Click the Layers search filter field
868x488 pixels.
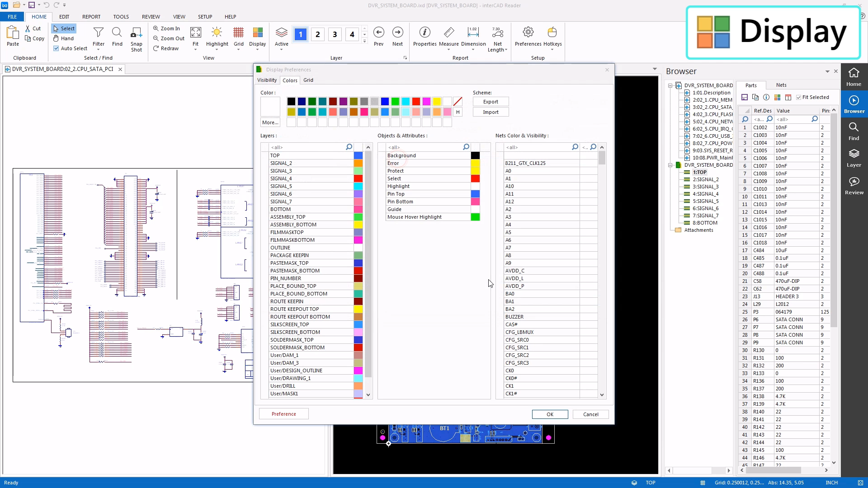pos(307,147)
